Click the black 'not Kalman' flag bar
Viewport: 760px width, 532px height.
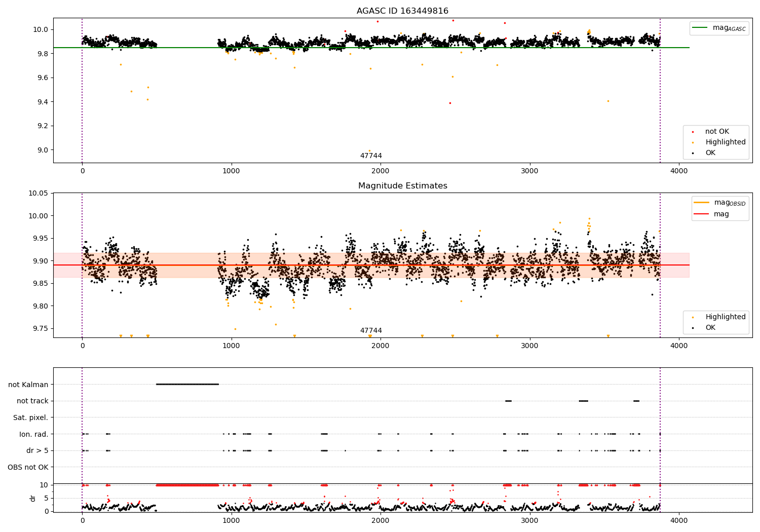187,384
